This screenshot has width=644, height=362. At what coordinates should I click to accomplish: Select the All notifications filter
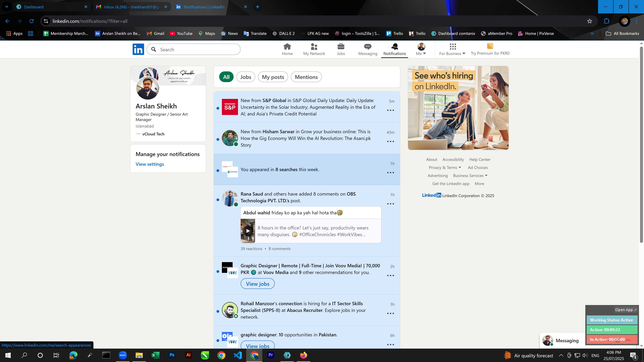(226, 77)
